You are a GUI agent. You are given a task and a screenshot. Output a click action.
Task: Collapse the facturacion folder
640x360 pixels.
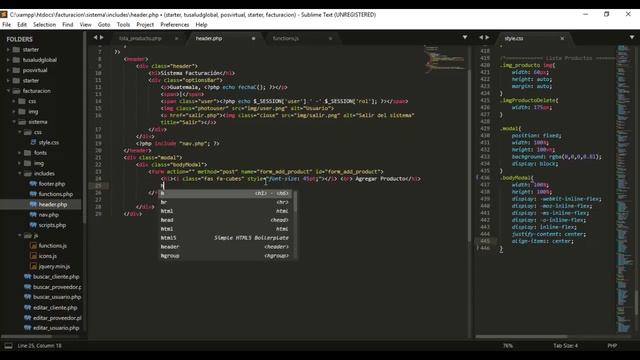(x=8, y=91)
